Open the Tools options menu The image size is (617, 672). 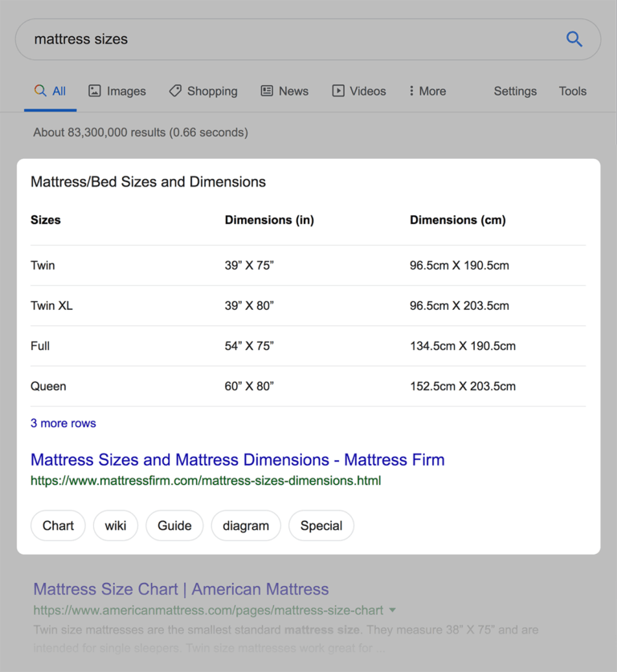click(572, 91)
